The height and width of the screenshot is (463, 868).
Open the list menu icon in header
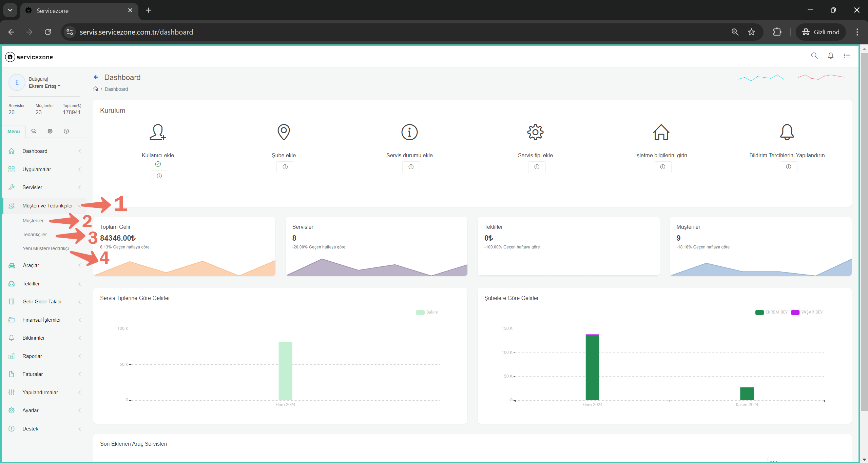pos(847,56)
